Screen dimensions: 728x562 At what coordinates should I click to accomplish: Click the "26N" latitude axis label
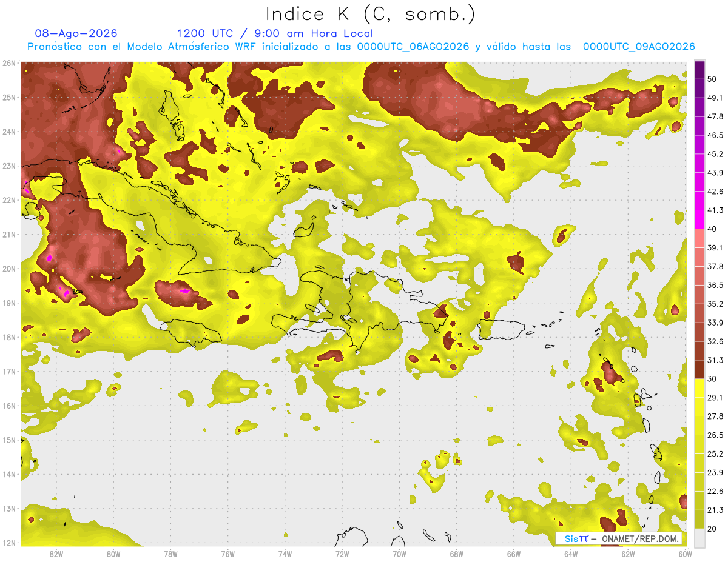point(9,63)
